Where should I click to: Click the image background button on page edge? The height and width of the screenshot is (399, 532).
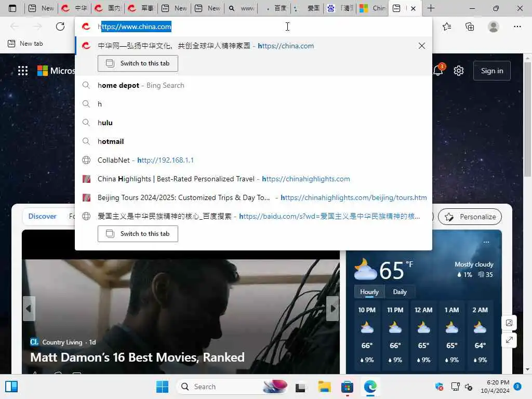point(509,323)
